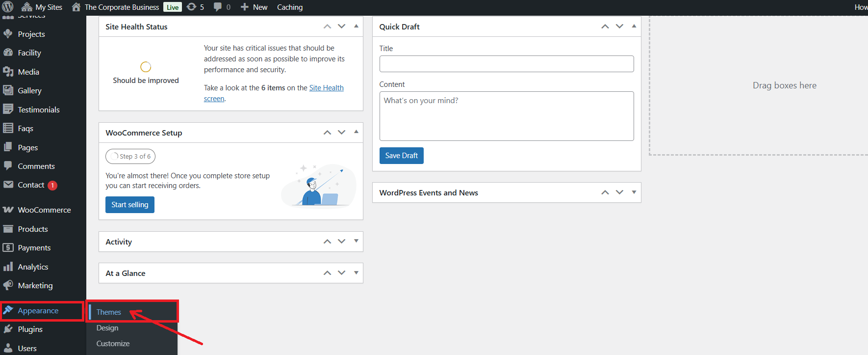Open Customize from the Appearance submenu
Image resolution: width=868 pixels, height=355 pixels.
point(113,344)
